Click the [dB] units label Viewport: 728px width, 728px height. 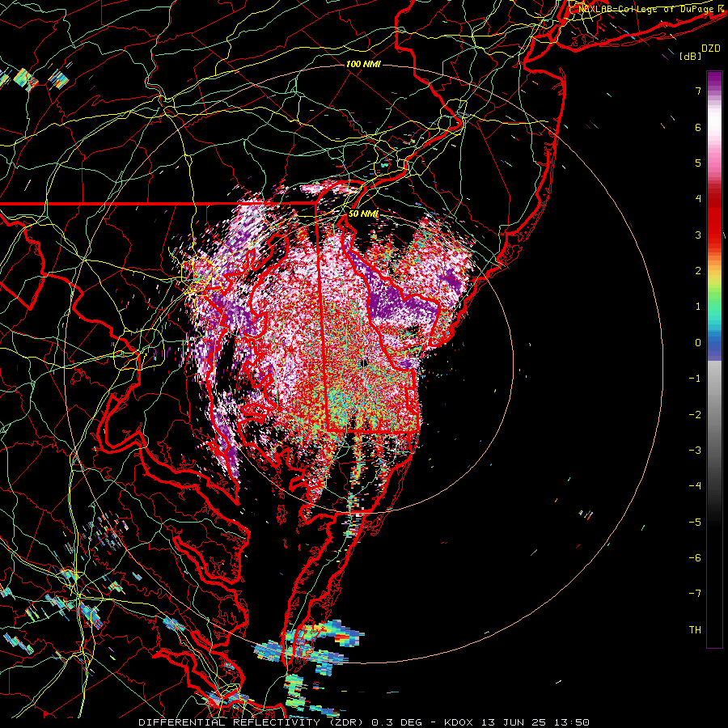690,56
